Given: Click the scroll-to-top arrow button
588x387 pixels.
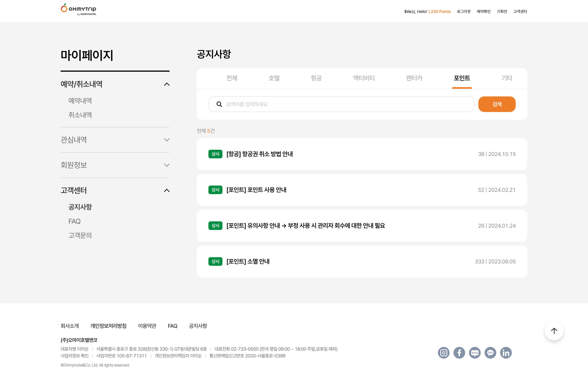Looking at the screenshot, I should click(x=554, y=331).
